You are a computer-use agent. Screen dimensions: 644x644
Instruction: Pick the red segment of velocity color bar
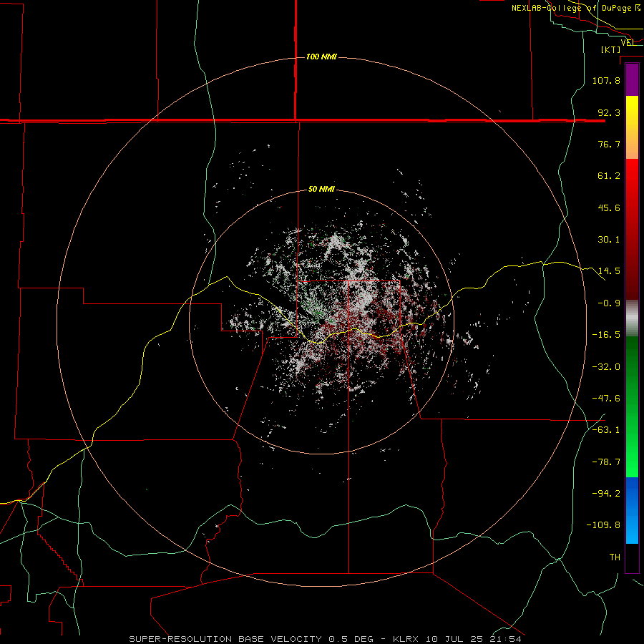(632, 229)
